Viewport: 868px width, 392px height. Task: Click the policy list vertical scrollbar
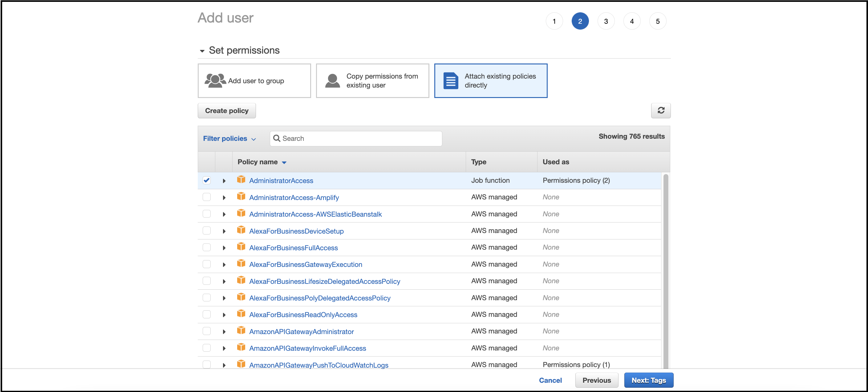[666, 271]
